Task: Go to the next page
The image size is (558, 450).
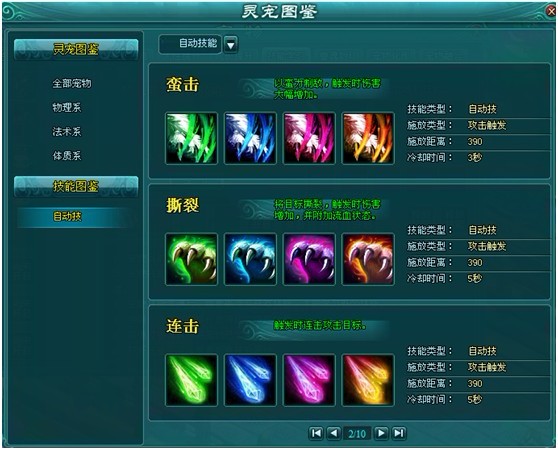Action: tap(381, 433)
